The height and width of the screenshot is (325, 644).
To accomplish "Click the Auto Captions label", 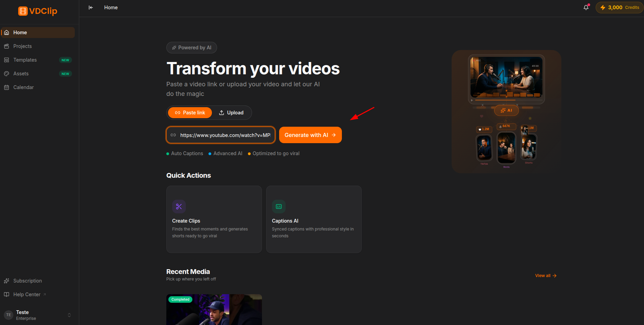I will click(x=187, y=153).
